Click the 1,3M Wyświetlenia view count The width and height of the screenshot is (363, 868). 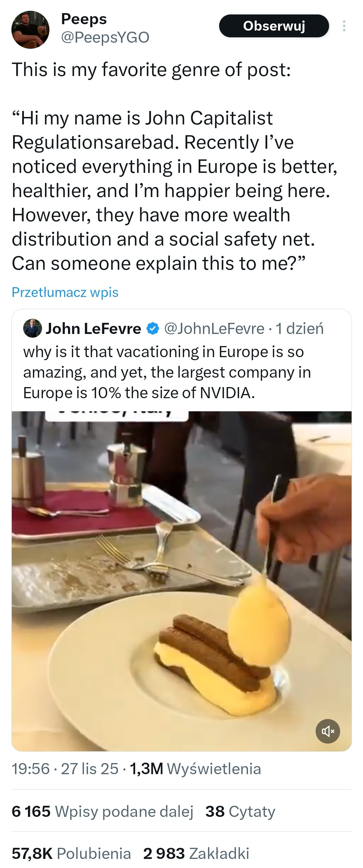[195, 768]
